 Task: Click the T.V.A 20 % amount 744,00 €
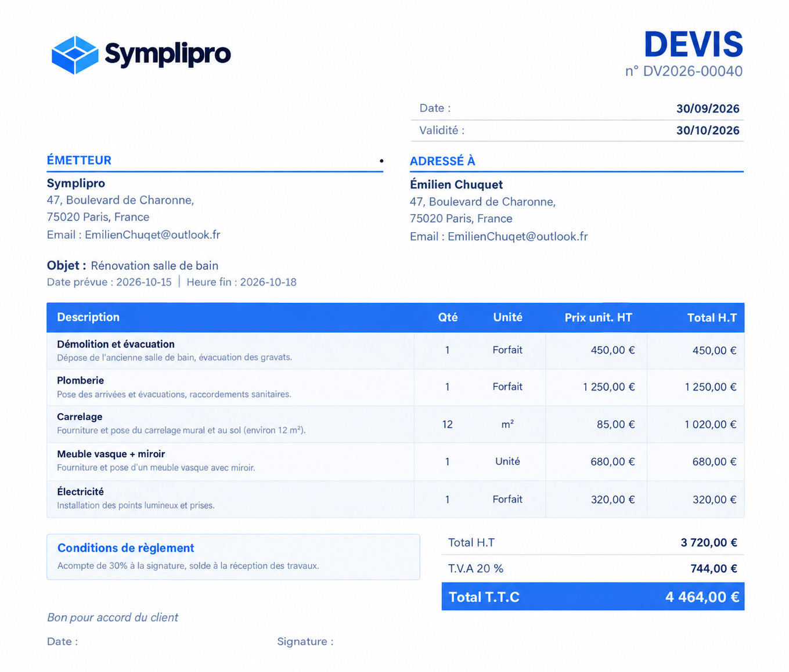coord(714,569)
